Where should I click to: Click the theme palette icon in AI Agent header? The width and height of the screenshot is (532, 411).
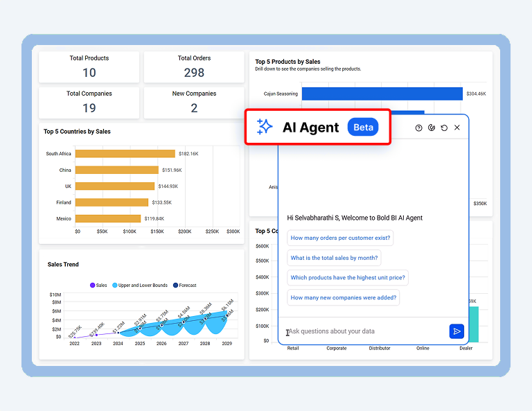[432, 128]
